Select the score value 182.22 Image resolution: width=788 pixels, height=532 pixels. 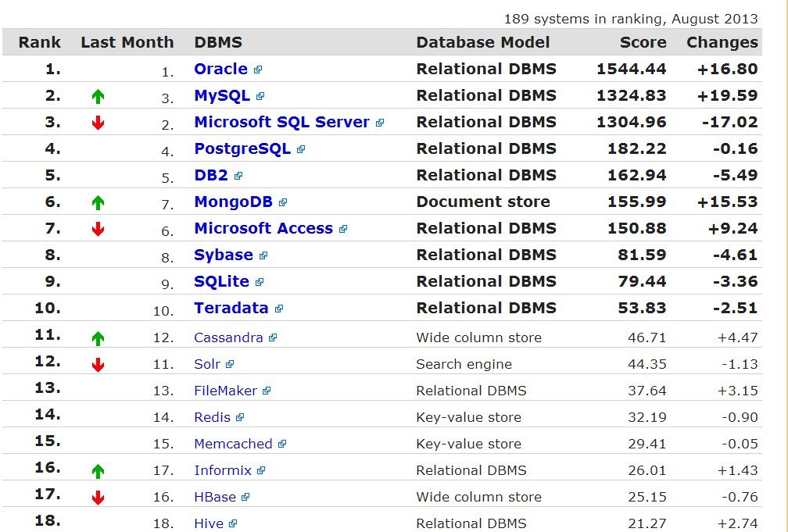636,148
